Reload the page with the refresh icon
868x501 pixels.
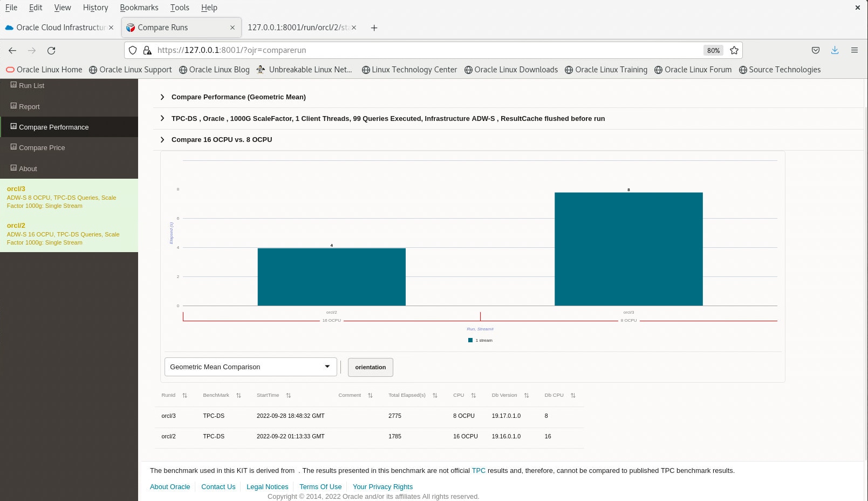51,50
